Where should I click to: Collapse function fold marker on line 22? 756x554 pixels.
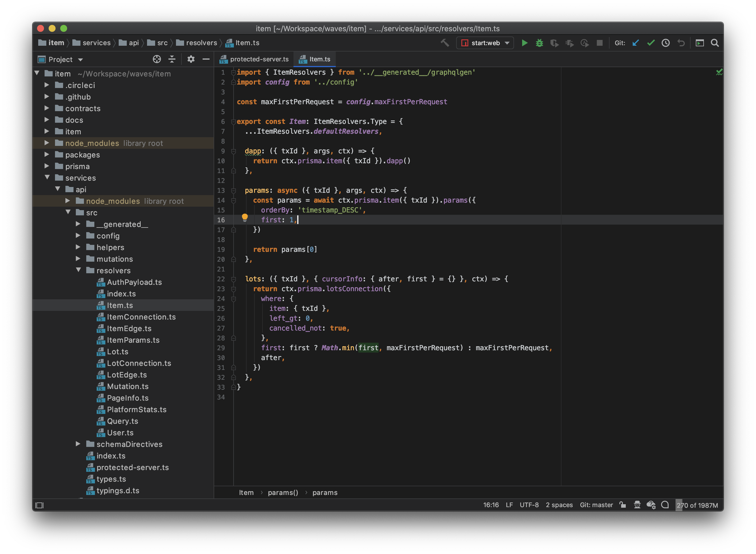(x=234, y=279)
